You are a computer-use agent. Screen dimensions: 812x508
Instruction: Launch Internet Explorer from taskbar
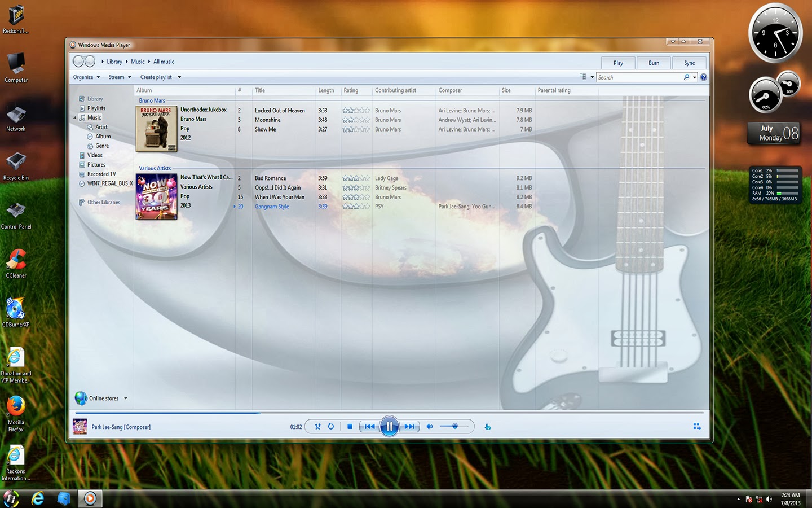38,498
